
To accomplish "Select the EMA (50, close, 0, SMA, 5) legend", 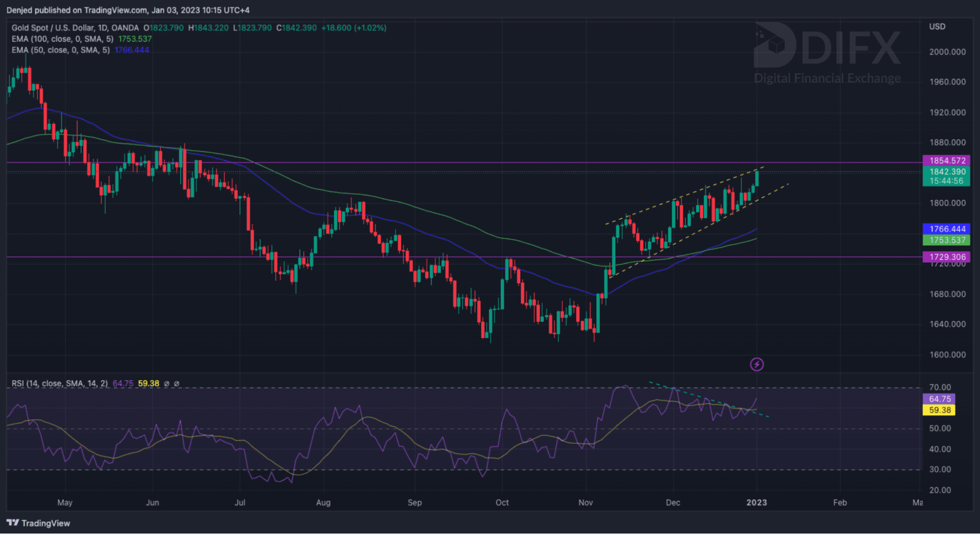I will (60, 50).
